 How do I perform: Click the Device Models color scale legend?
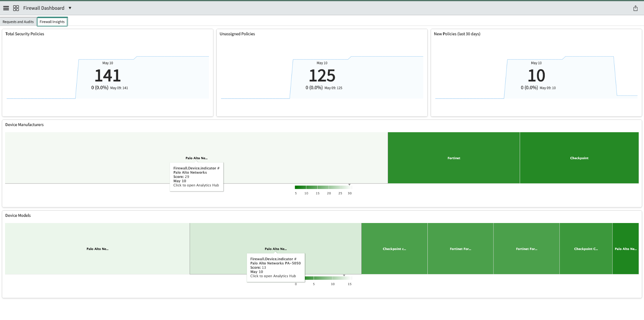tap(328, 278)
